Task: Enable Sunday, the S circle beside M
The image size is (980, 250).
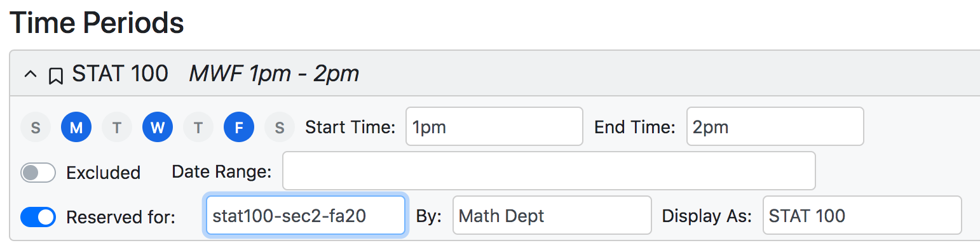Action: point(36,127)
